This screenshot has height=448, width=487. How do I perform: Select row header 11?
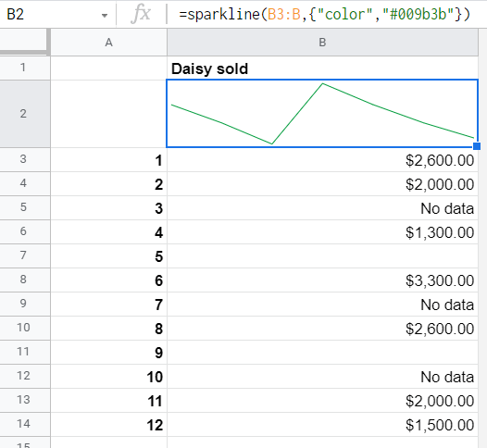[25, 352]
